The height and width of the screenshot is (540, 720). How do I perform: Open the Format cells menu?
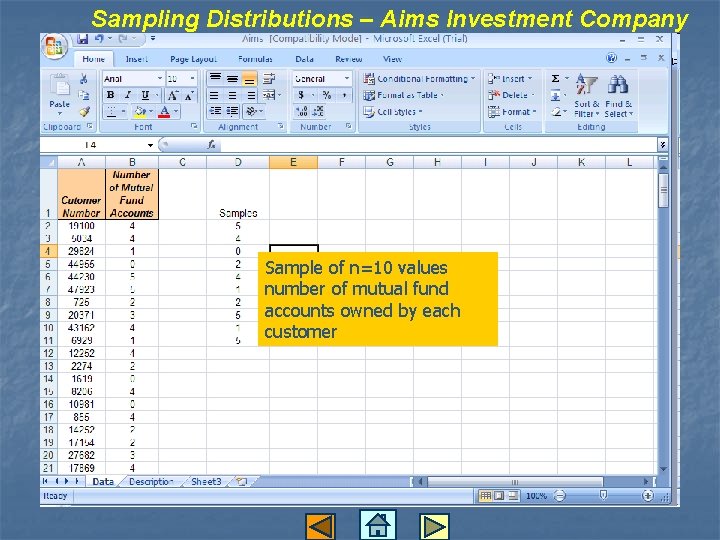point(512,112)
